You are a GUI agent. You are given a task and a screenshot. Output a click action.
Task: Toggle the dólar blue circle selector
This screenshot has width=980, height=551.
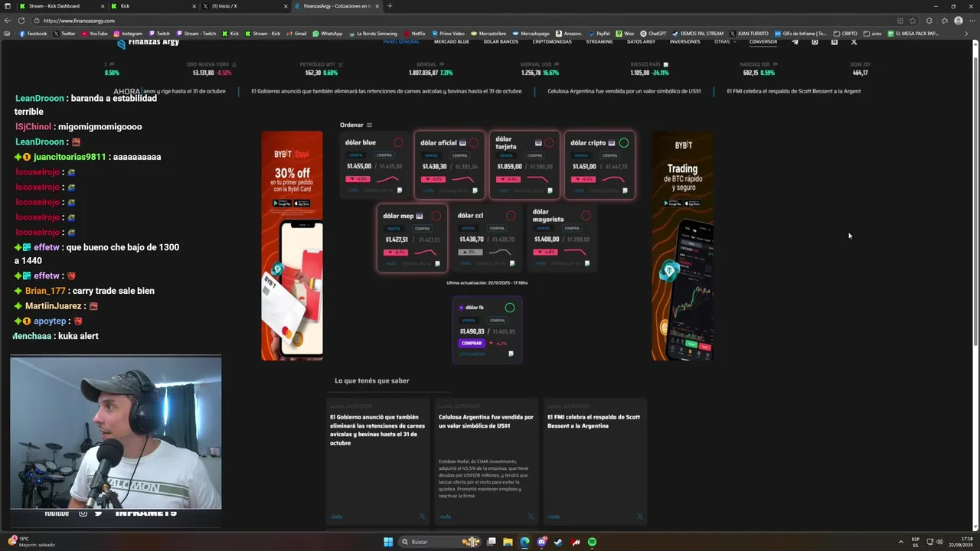coord(398,142)
